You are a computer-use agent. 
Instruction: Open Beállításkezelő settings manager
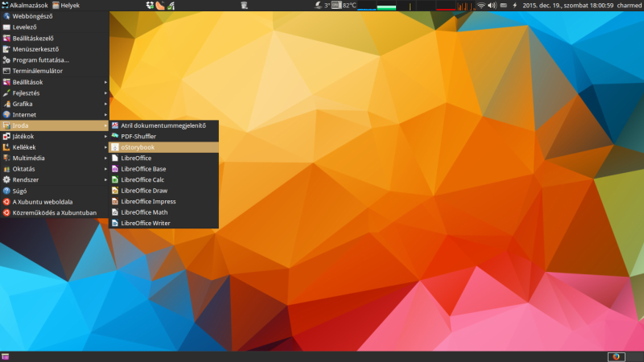pyautogui.click(x=55, y=38)
